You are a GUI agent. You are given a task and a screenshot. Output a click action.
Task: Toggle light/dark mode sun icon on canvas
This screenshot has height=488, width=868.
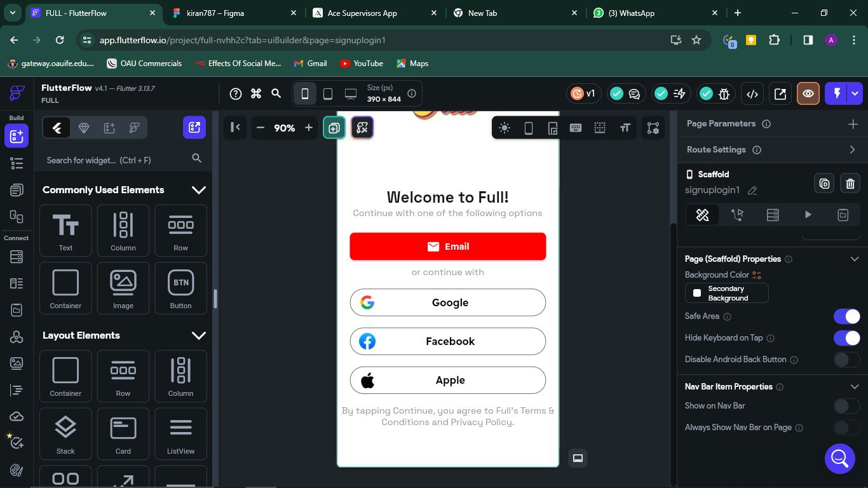click(505, 128)
